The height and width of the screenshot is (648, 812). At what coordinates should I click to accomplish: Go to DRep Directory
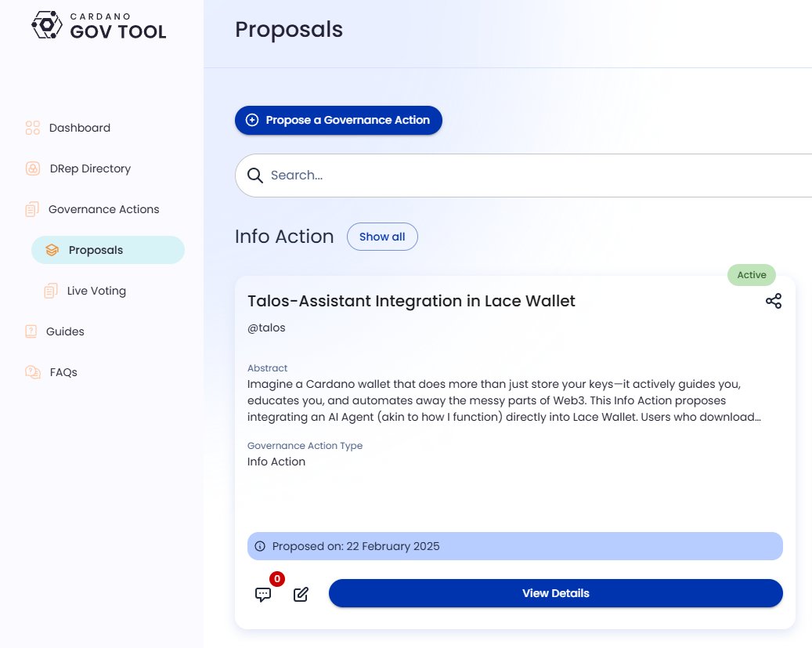[x=90, y=168]
